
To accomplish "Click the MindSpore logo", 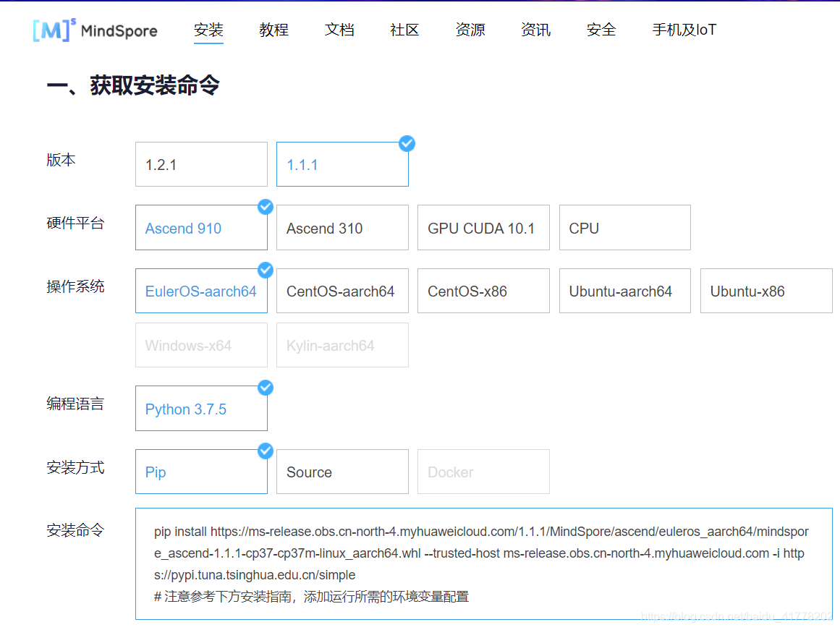I will (95, 30).
